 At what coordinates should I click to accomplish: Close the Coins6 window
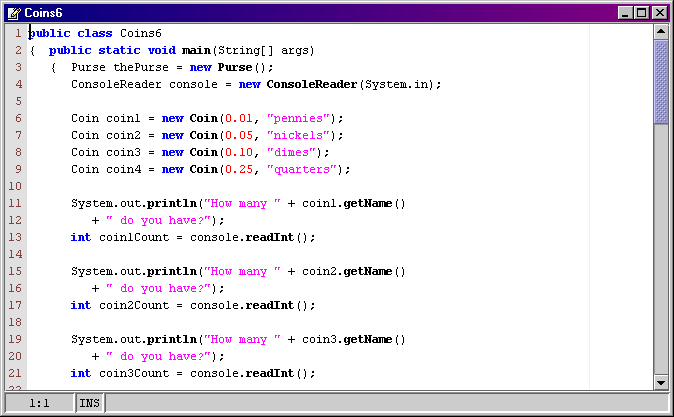[659, 13]
